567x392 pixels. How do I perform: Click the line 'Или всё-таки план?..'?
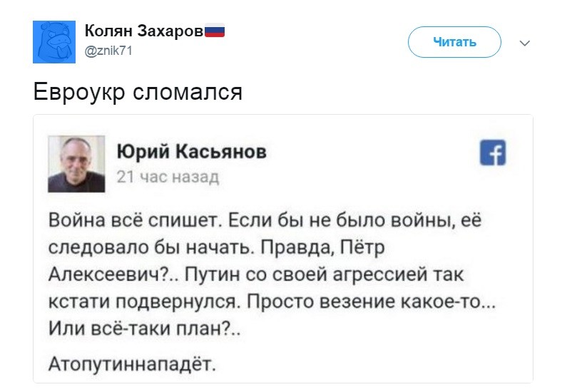pos(144,328)
